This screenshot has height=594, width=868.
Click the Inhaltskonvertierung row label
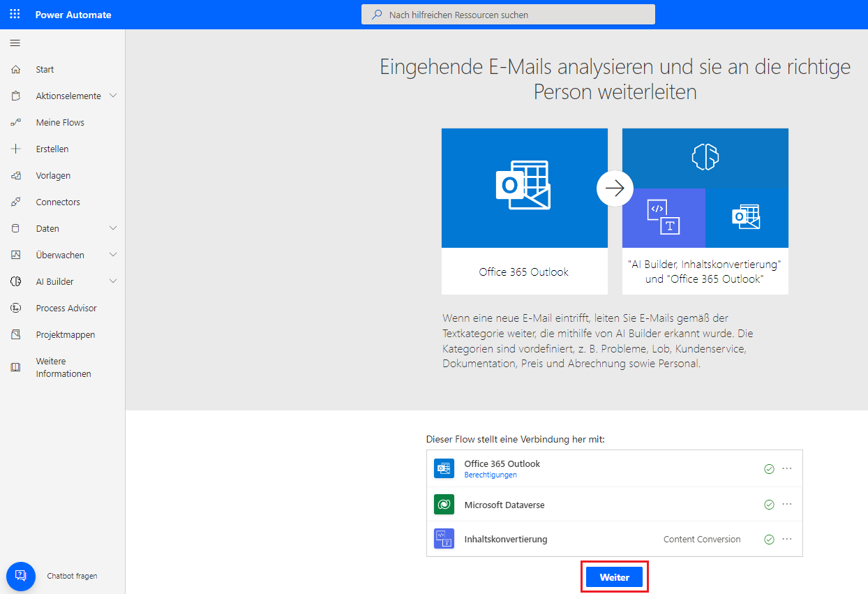point(506,540)
